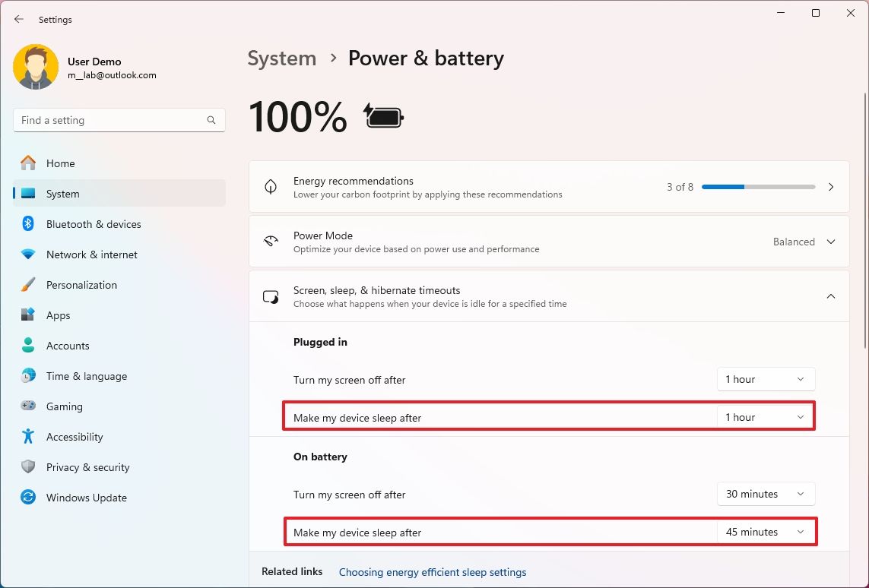Follow the Choosing energy efficient sleep settings link
869x588 pixels.
coord(432,571)
